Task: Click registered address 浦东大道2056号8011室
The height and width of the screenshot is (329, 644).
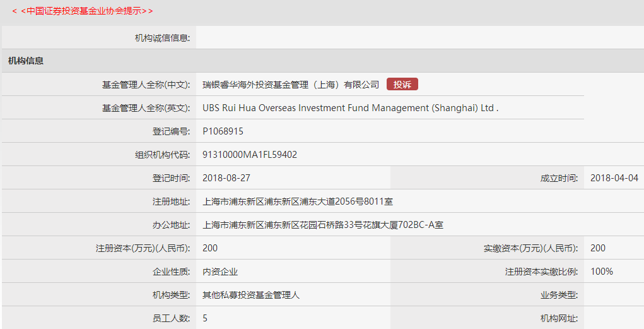Action: tap(346, 201)
